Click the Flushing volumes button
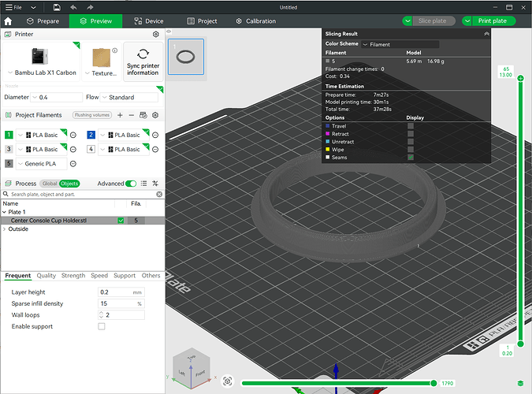The width and height of the screenshot is (532, 394). click(92, 115)
